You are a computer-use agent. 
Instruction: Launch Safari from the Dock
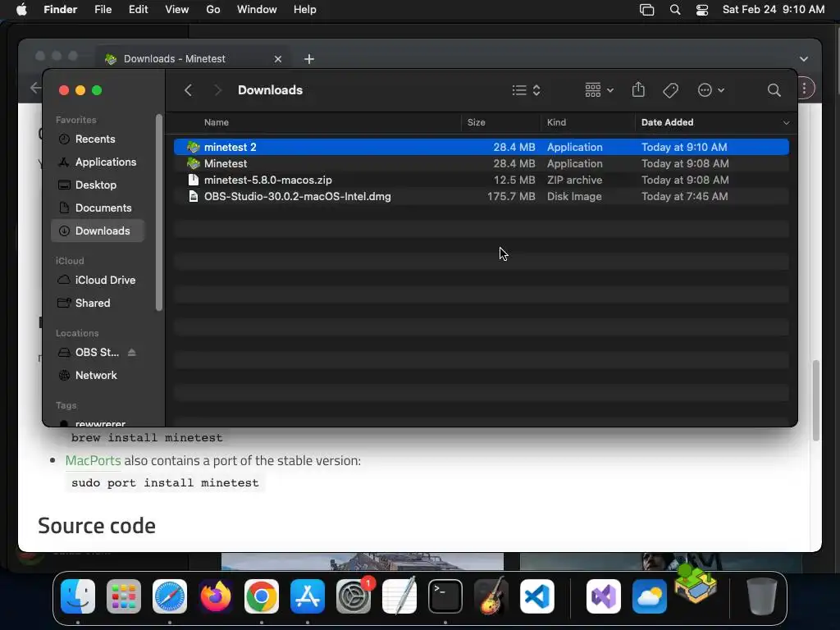(x=170, y=596)
